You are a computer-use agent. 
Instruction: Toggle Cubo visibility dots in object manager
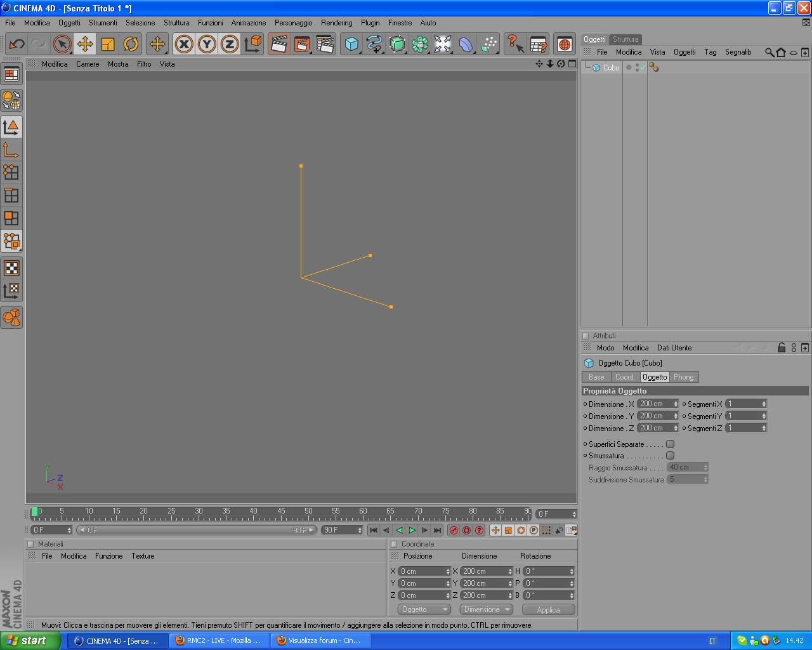[x=637, y=67]
